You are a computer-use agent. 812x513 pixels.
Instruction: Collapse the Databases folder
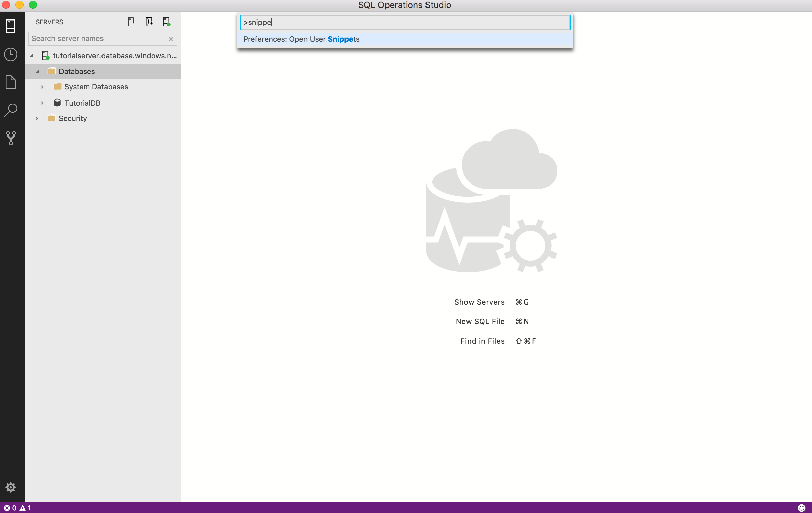(37, 71)
